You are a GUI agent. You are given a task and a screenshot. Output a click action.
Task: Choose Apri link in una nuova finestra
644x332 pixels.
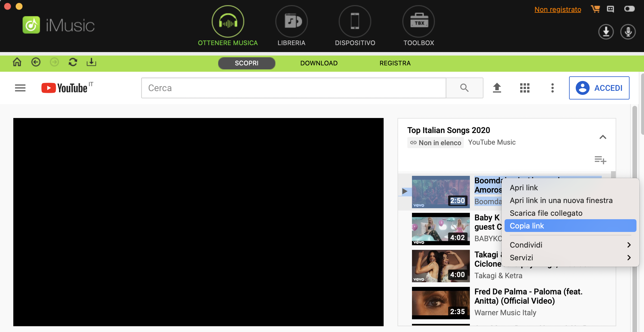(x=570, y=200)
